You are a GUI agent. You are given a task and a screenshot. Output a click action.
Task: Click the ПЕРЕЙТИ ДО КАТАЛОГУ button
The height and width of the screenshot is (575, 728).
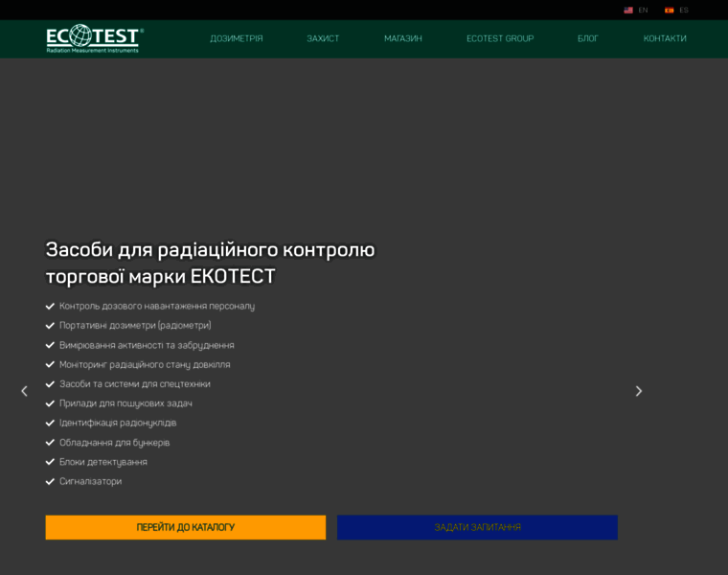click(x=186, y=527)
